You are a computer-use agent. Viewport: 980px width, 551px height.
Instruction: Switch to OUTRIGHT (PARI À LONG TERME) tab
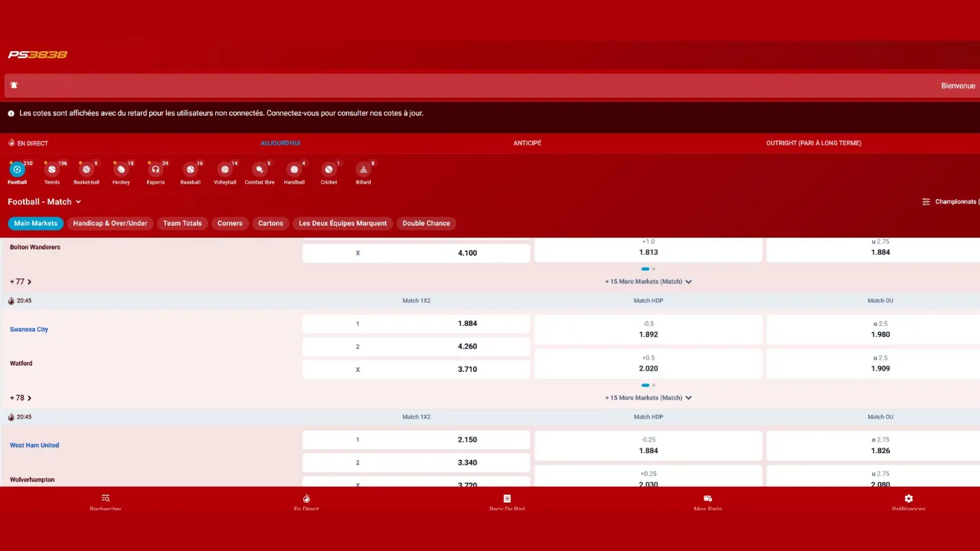coord(814,143)
